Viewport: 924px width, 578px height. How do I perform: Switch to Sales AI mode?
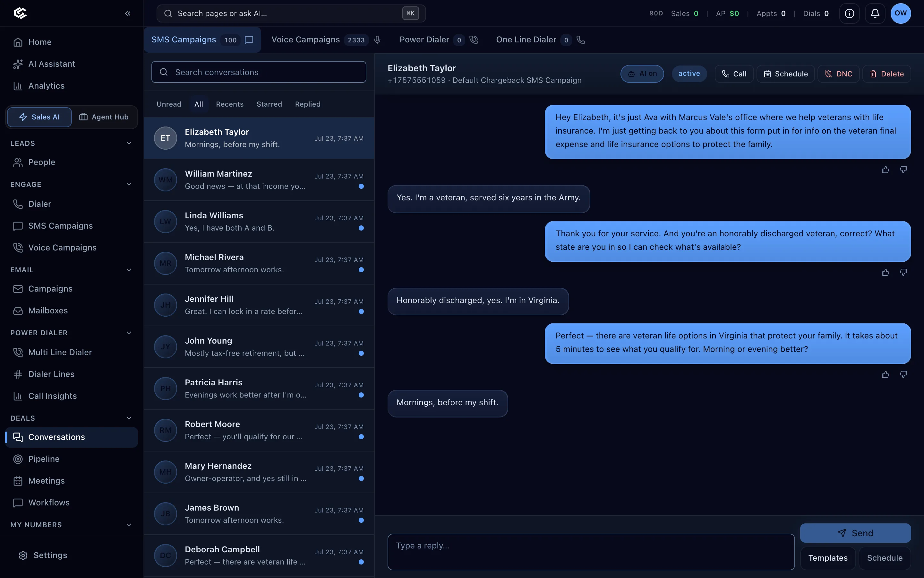[39, 117]
